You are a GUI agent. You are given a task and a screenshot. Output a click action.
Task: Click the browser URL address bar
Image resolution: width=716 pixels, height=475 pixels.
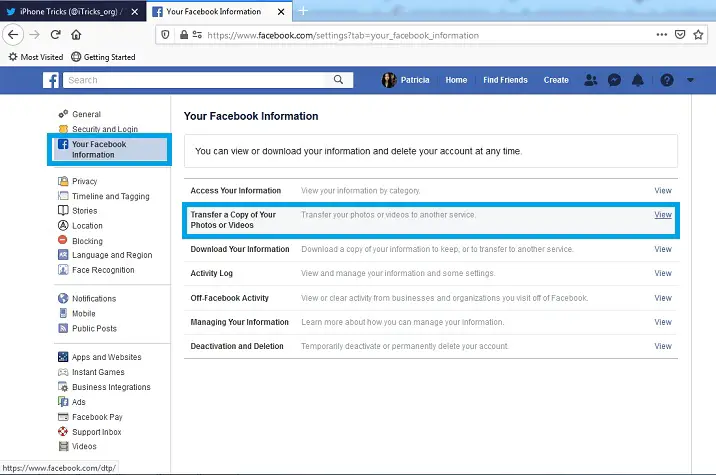click(400, 34)
